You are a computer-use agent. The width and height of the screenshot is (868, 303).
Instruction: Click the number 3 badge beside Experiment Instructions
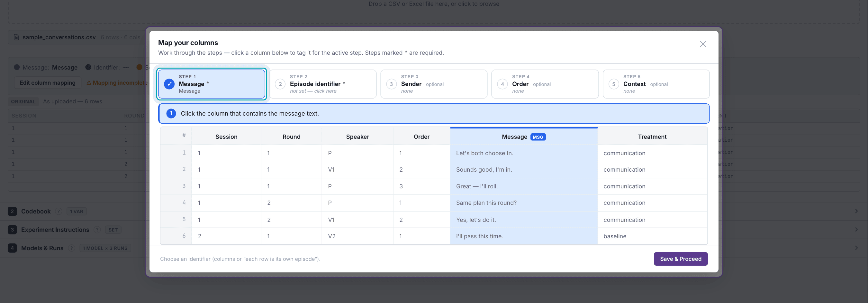tap(12, 230)
